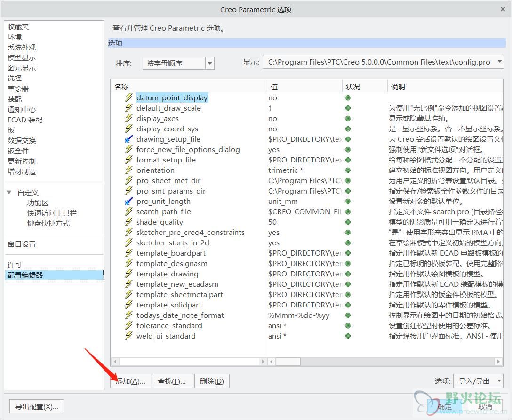Screen dimensions: 512x420
Task: Click lightning icon beside shade_quality
Action: click(x=128, y=222)
